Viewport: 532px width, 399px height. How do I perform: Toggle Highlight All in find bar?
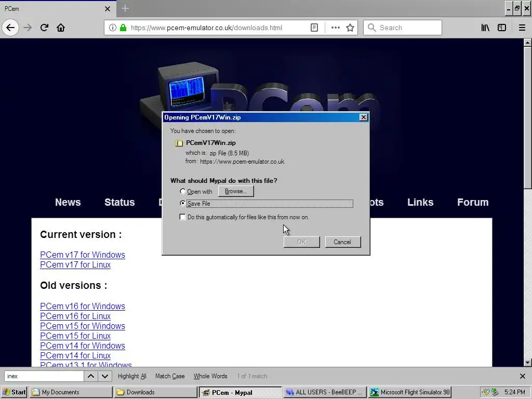point(132,376)
